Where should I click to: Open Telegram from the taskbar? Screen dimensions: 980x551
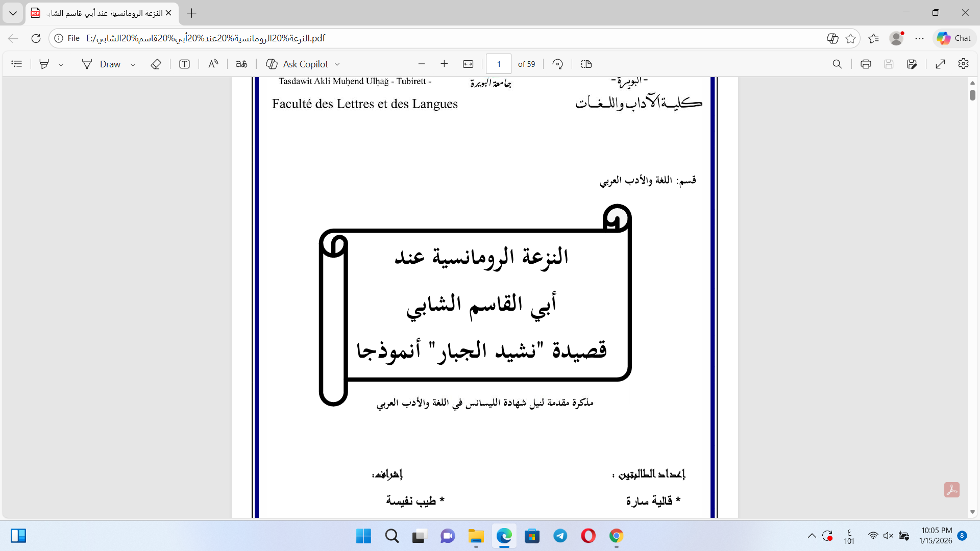pyautogui.click(x=560, y=536)
